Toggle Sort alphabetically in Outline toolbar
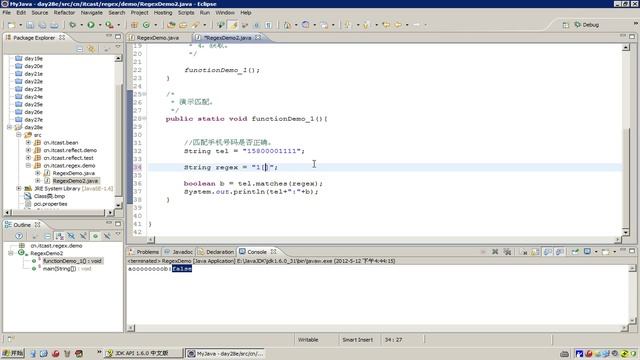 [x=60, y=236]
